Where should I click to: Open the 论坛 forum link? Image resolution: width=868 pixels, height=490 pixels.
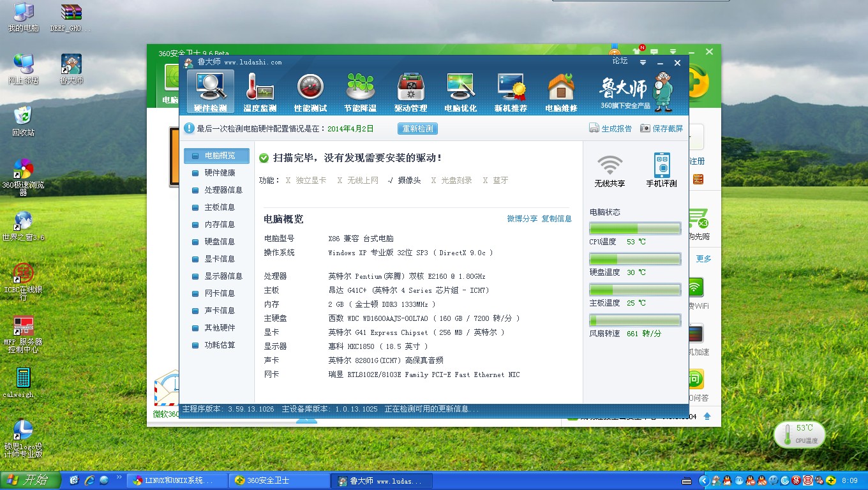pyautogui.click(x=620, y=61)
